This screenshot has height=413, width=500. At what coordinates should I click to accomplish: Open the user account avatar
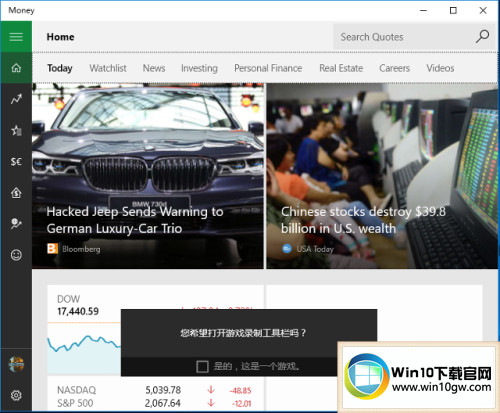coord(16,364)
